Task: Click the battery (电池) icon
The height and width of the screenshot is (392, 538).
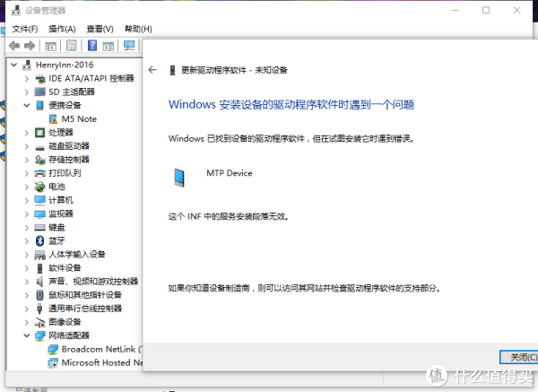Action: click(x=39, y=187)
